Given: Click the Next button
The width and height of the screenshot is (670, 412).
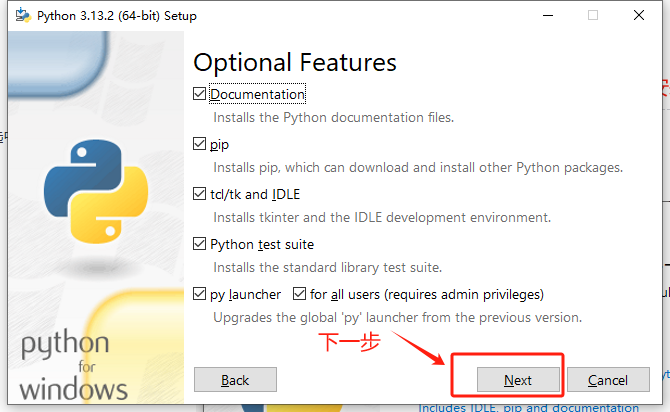Looking at the screenshot, I should pos(517,380).
